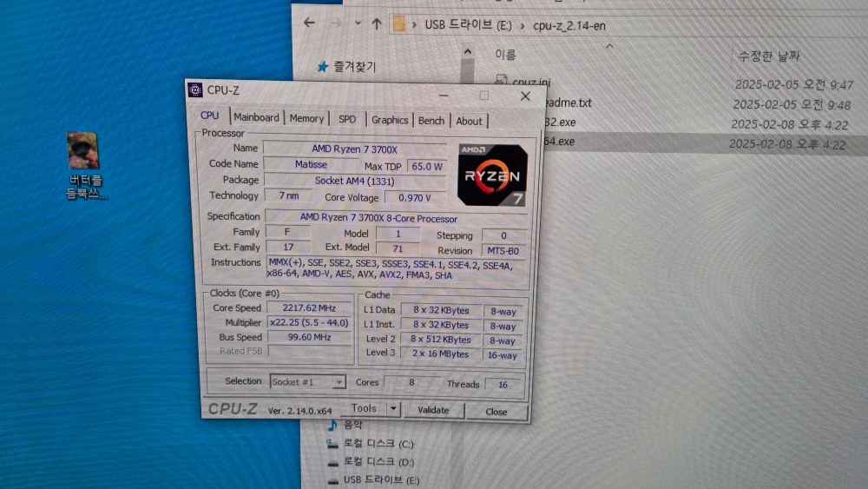Go back in File Explorer
The image size is (868, 489).
tap(309, 23)
